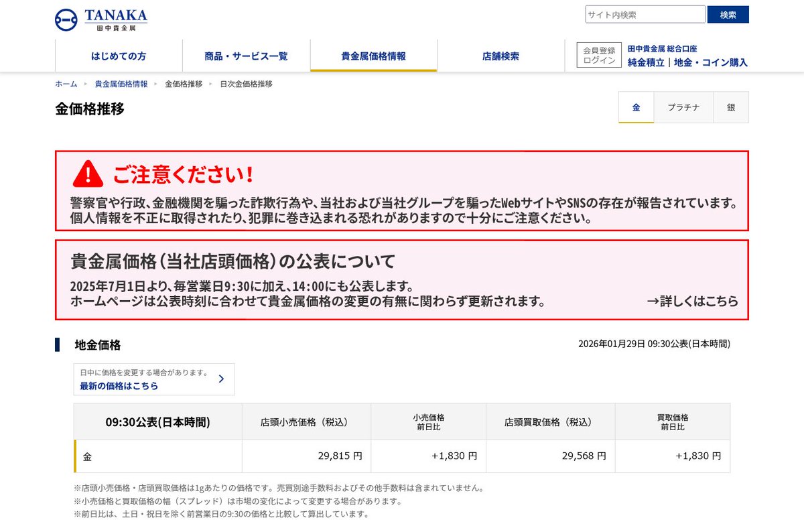Open the 商品・サービス一覧 menu
This screenshot has height=532, width=804.
click(245, 56)
